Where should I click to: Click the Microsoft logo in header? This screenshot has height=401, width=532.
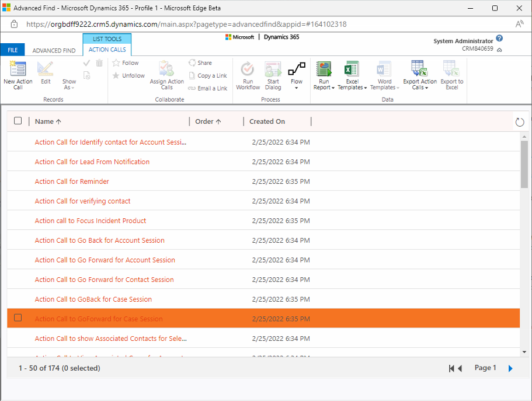(239, 37)
